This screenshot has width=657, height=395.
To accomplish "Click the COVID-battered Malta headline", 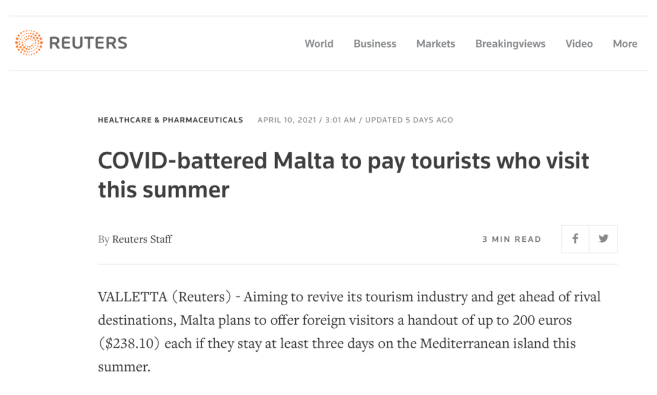I will (x=343, y=175).
